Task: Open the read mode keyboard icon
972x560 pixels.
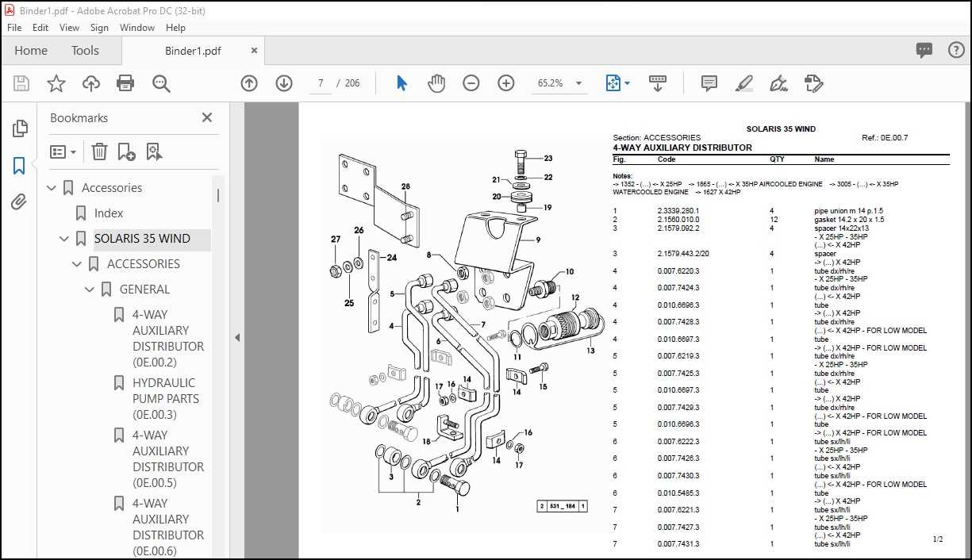Action: coord(657,83)
